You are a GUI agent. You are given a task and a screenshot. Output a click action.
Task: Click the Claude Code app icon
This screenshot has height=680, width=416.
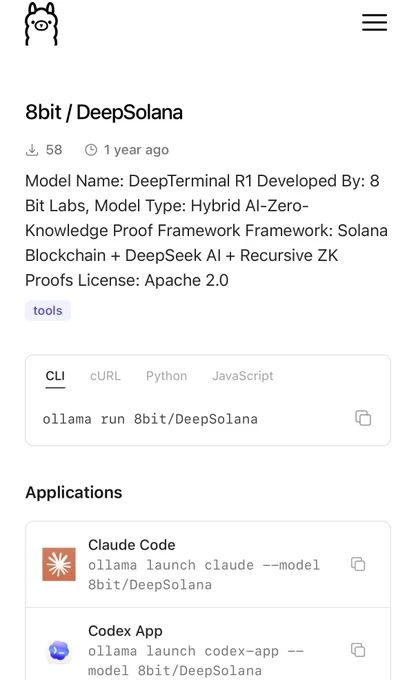(59, 564)
